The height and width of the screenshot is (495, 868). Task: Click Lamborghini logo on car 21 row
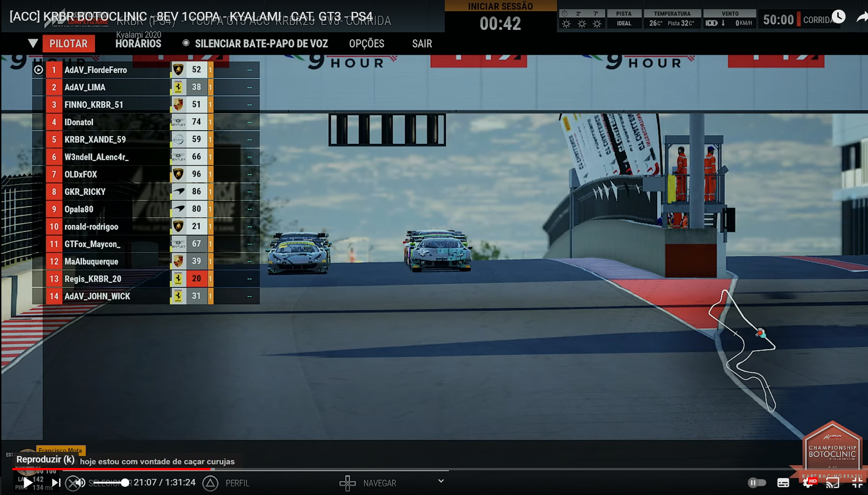[x=178, y=226]
